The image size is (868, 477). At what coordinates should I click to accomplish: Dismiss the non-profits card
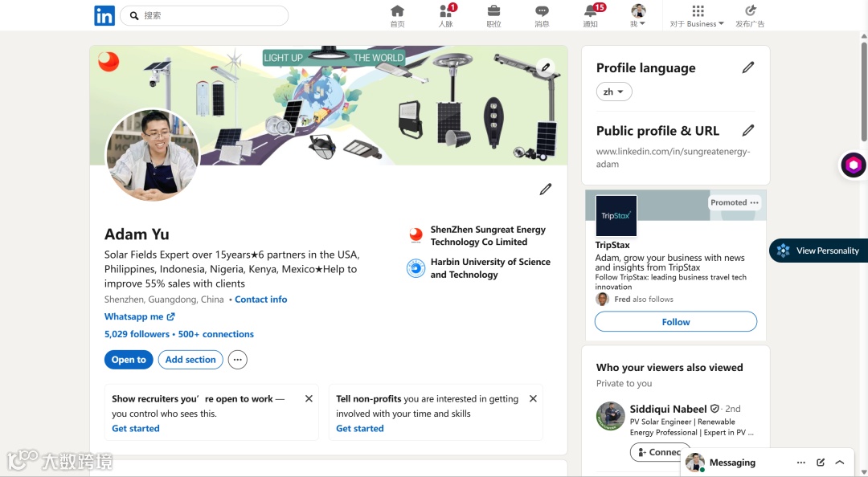(x=533, y=398)
